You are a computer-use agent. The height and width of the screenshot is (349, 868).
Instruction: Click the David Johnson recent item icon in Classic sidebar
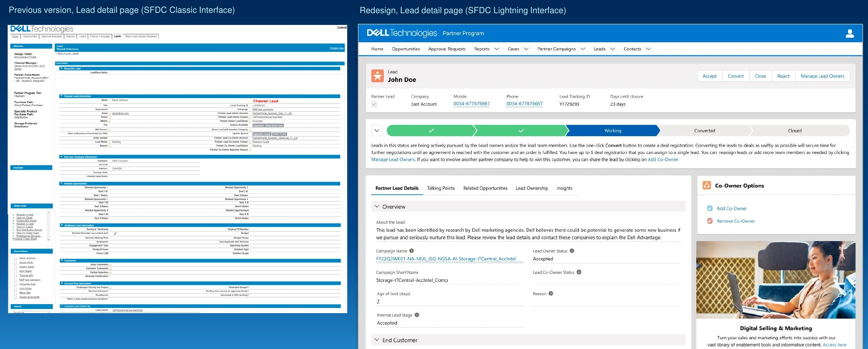(16, 258)
